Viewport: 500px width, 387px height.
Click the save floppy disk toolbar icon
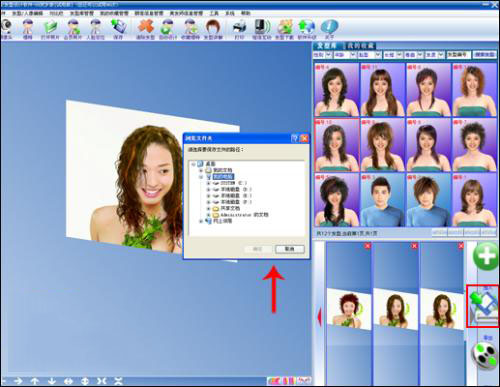point(118,27)
